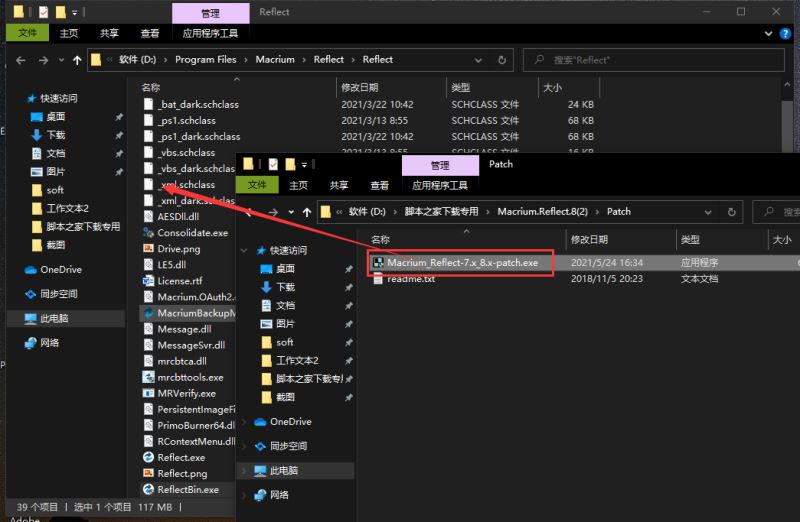Open 应用程序工具 tab in Patch window
The height and width of the screenshot is (522, 800).
tap(440, 185)
